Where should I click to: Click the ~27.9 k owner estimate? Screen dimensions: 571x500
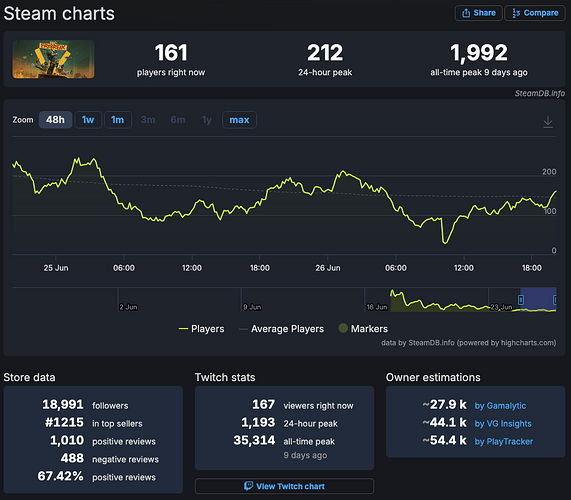444,405
